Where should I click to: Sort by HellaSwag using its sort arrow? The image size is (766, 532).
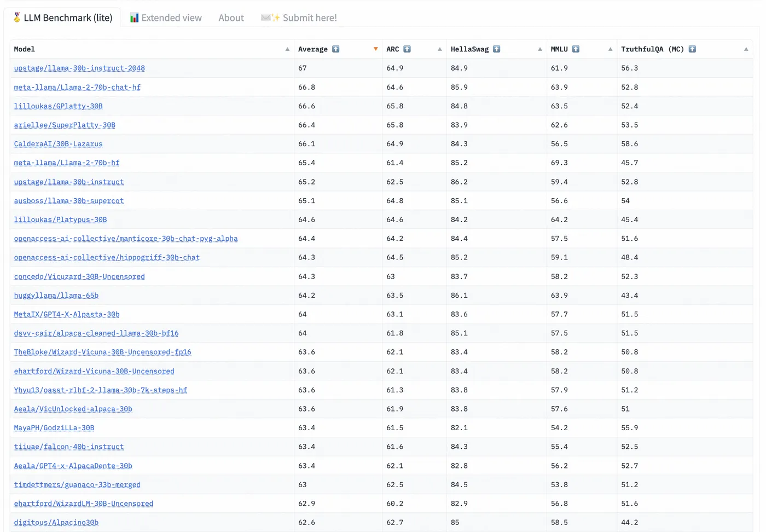[x=539, y=49]
